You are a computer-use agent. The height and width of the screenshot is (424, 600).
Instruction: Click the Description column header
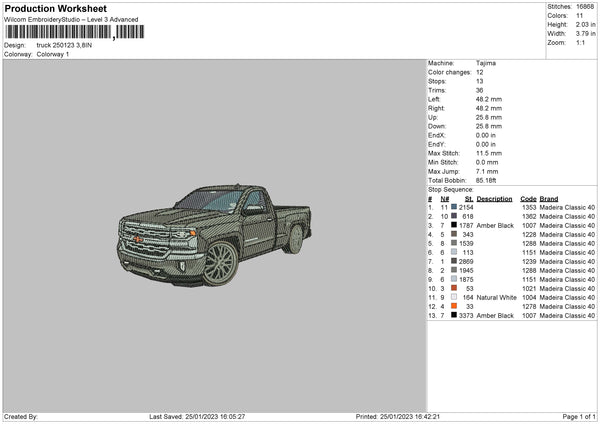(495, 198)
